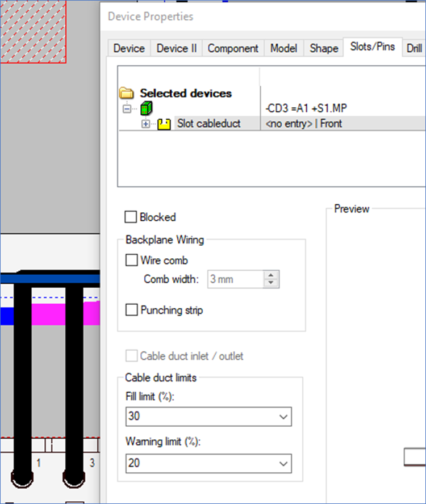Open the Device II tab
426x504 pixels.
[x=177, y=48]
